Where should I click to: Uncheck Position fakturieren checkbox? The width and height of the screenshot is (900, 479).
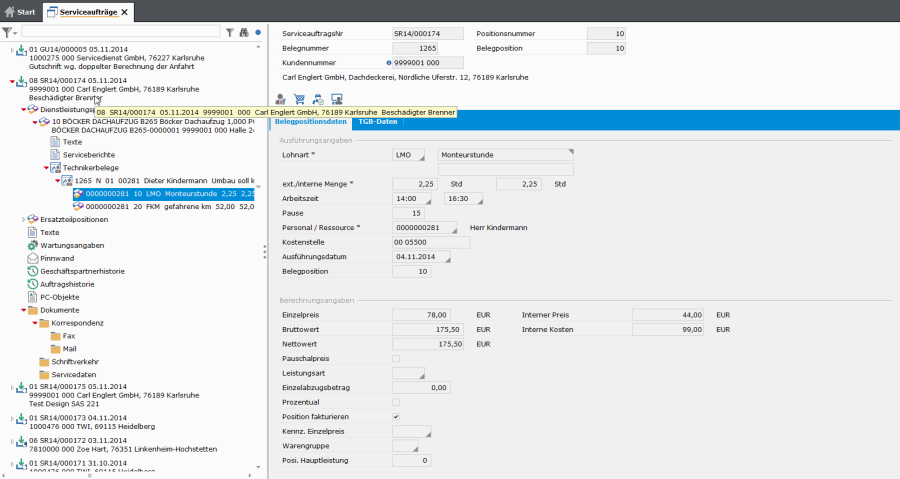point(396,416)
